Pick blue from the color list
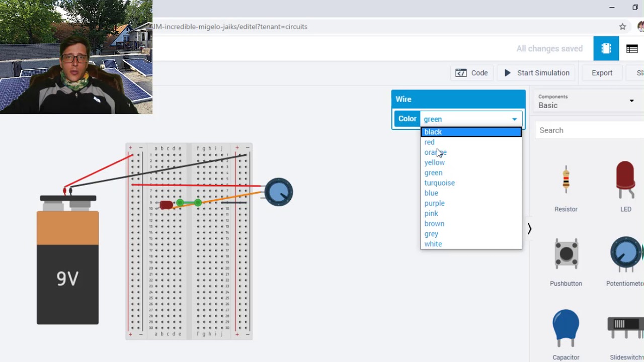This screenshot has height=362, width=644. 471,193
